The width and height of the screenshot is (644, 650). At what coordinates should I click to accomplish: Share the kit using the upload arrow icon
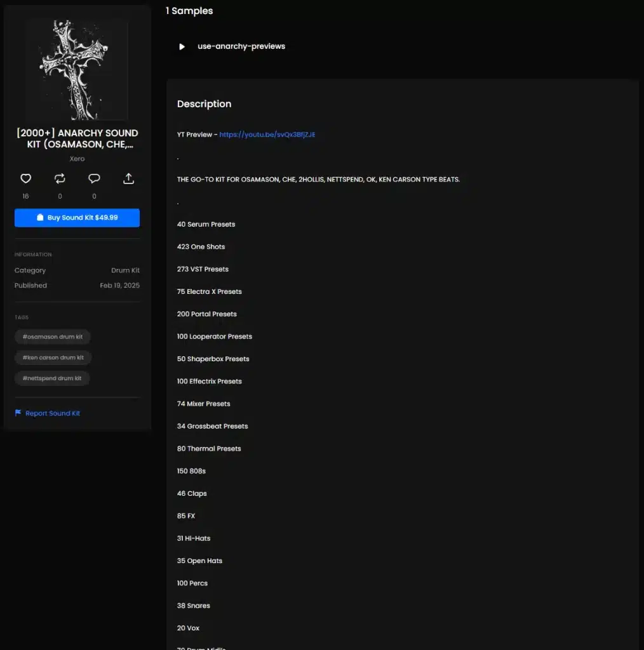(128, 179)
